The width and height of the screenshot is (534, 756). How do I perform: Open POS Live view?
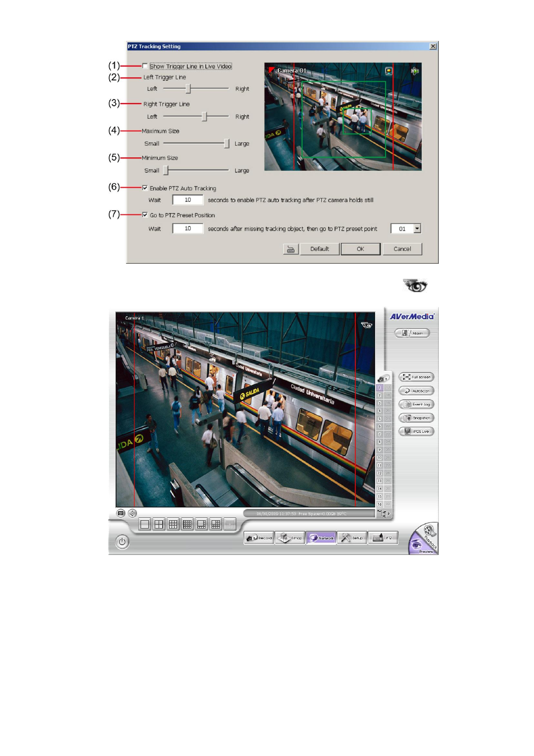[416, 431]
